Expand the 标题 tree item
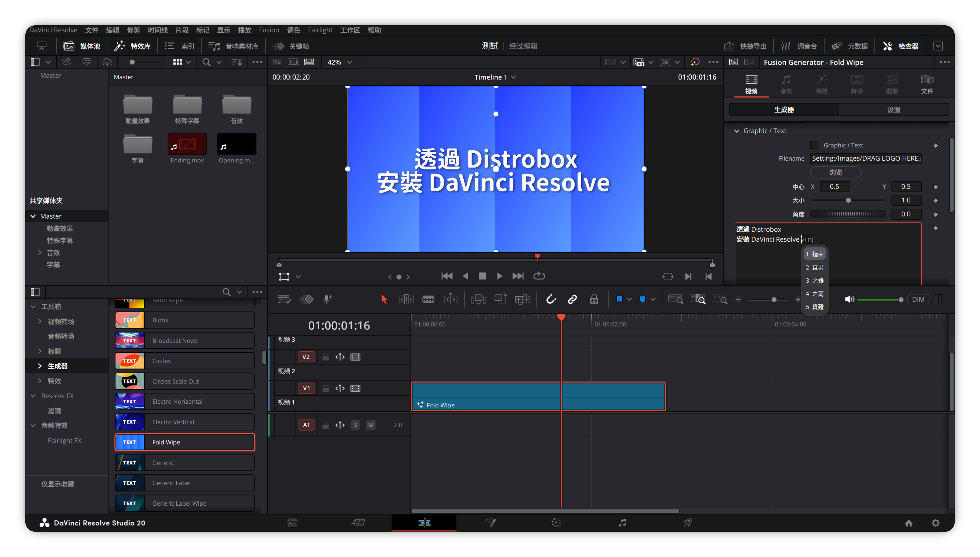Image resolution: width=980 pixels, height=557 pixels. [40, 351]
